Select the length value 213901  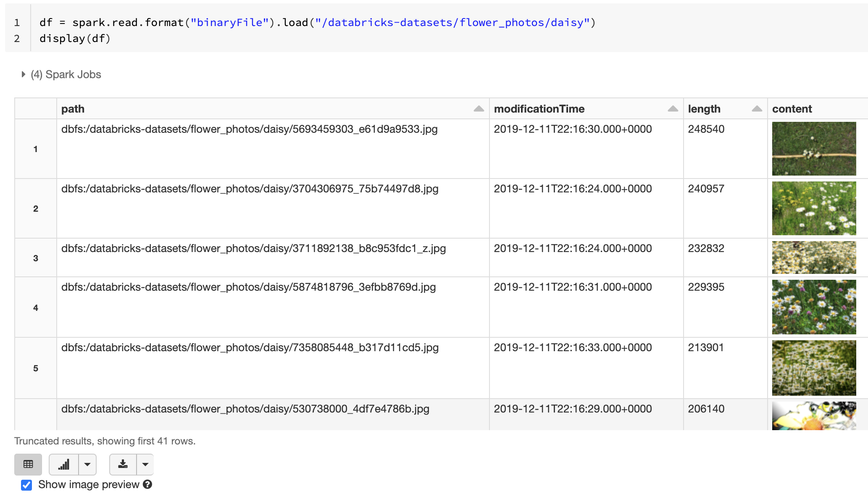coord(706,347)
